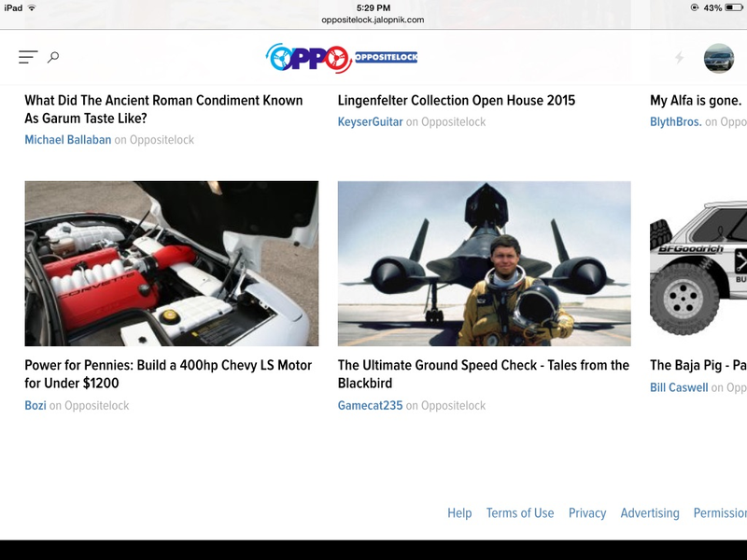Open the user profile avatar
The width and height of the screenshot is (747, 560).
(719, 58)
